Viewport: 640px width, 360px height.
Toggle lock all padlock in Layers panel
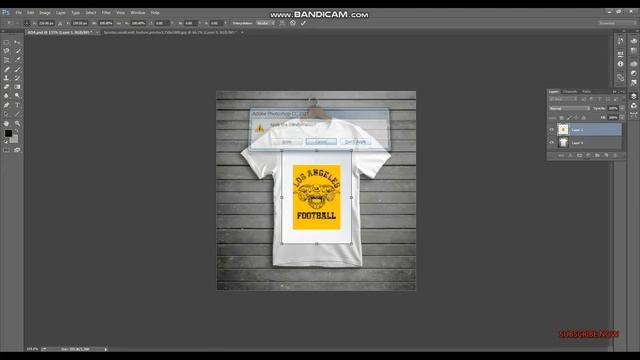pos(583,118)
